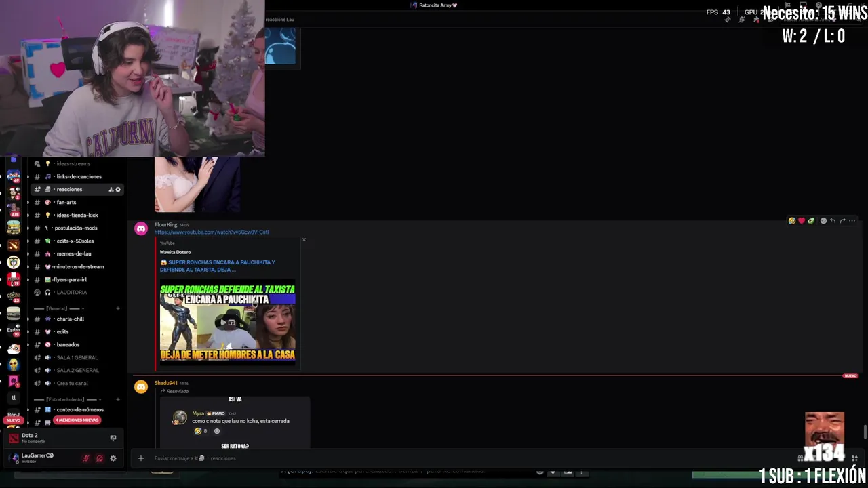Toggle microphone mute in user panel

coord(86,458)
